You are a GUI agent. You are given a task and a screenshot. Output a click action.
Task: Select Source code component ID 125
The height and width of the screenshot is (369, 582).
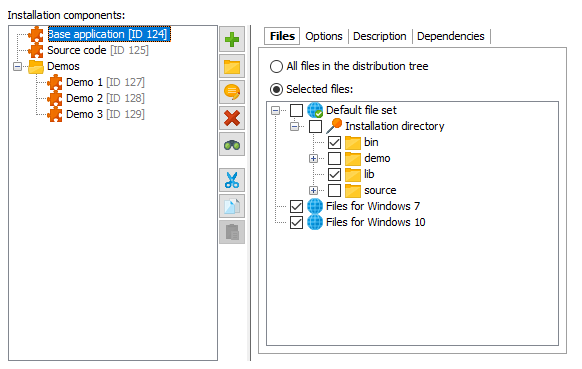coord(98,50)
